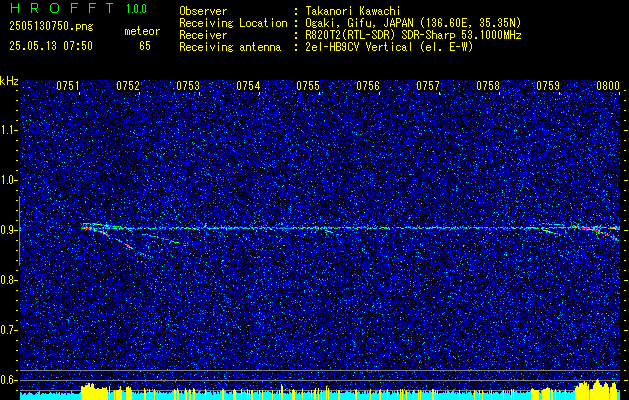Click the 0757 time marker

click(x=428, y=86)
